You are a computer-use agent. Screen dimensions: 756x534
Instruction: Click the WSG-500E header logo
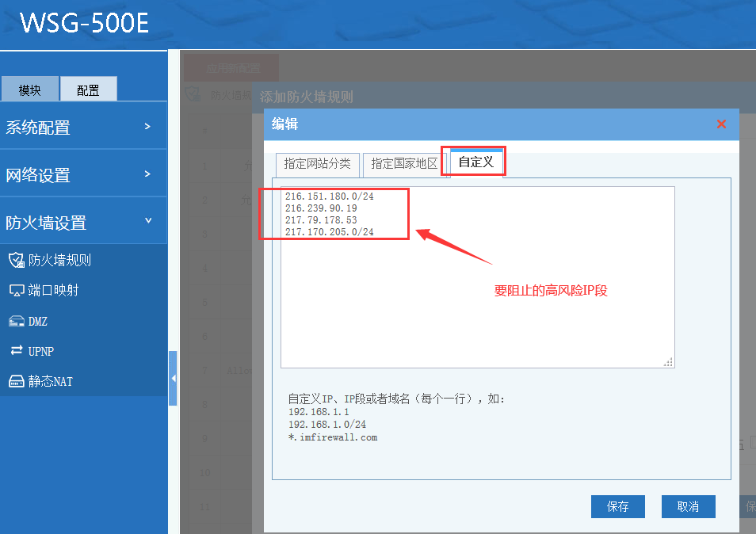[x=84, y=24]
